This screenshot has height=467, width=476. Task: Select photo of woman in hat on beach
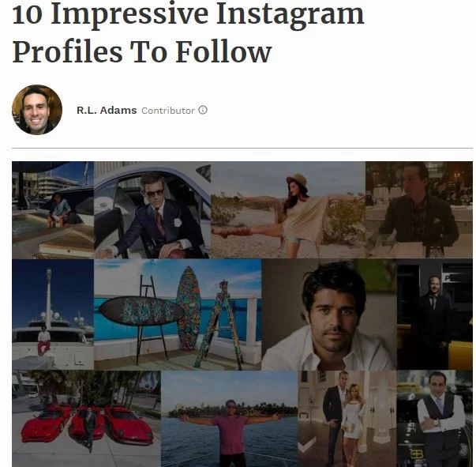coord(288,210)
